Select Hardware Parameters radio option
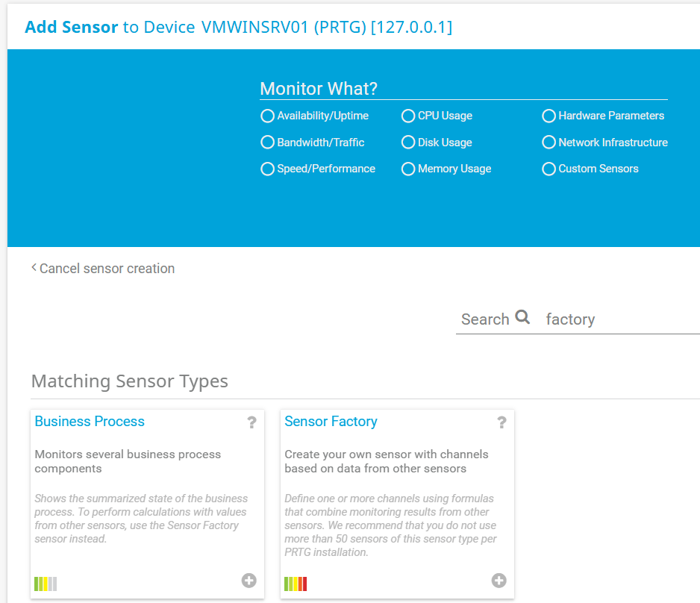 coord(549,116)
